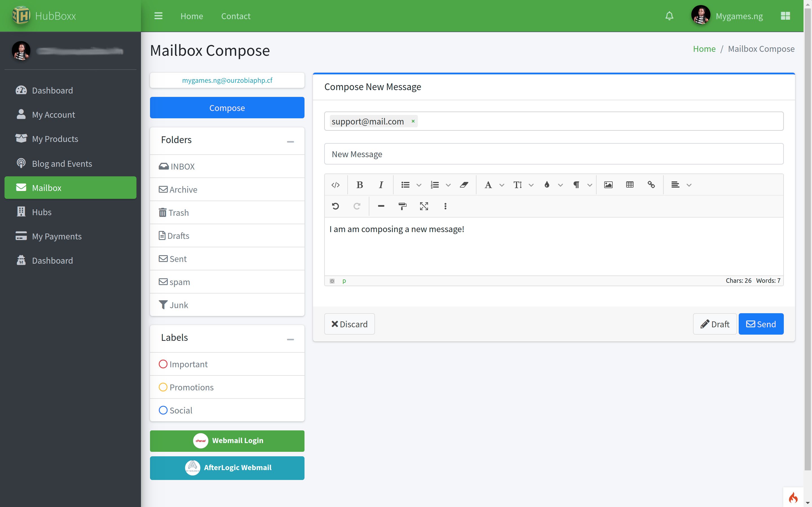Click the subject field New Message
812x507 pixels.
(554, 154)
